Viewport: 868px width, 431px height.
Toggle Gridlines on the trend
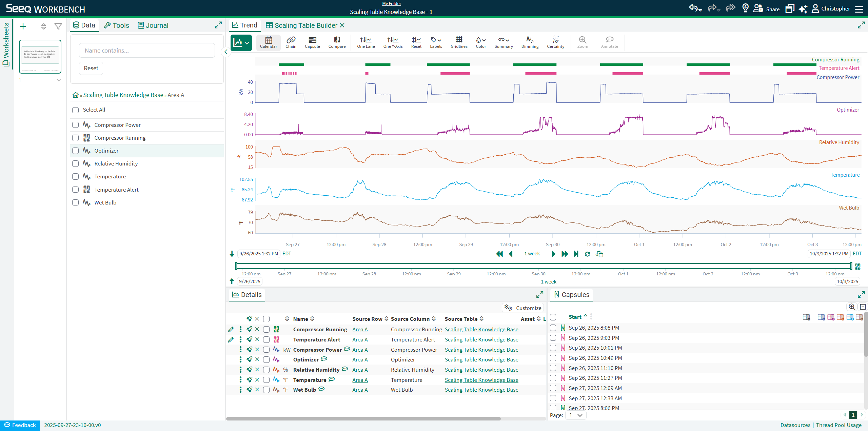(459, 42)
